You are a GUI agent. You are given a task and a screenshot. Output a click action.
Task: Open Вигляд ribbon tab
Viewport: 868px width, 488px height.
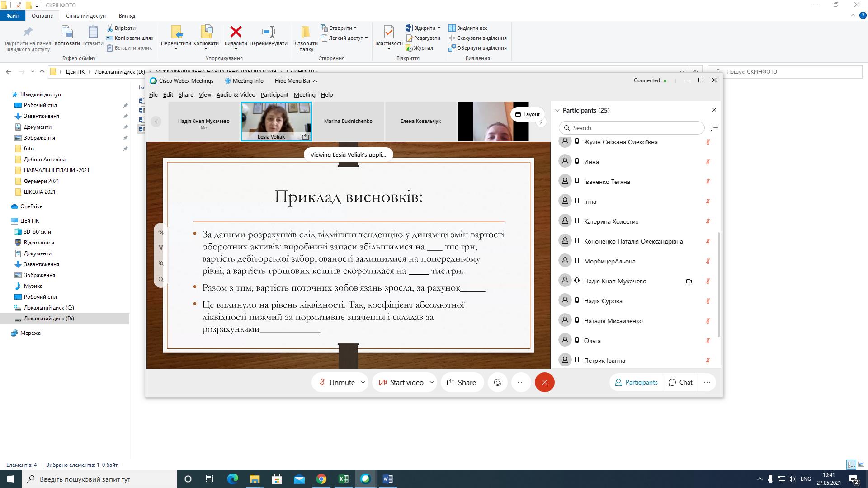coord(127,16)
